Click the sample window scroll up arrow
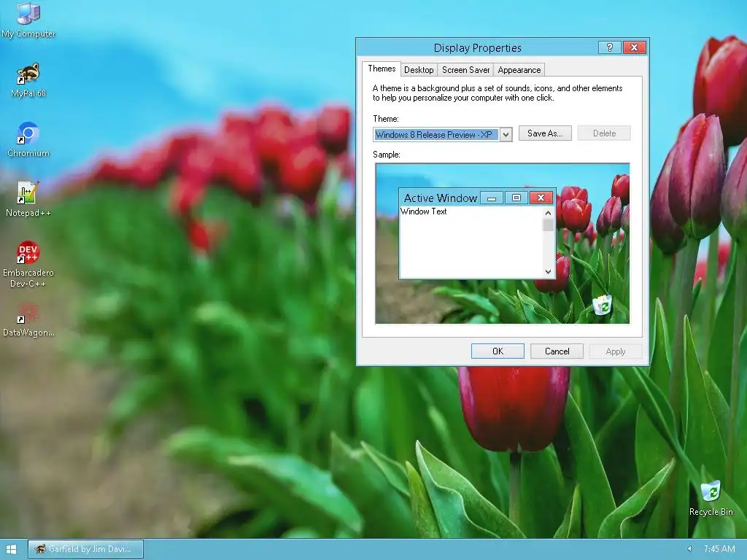The image size is (747, 560). pyautogui.click(x=549, y=213)
